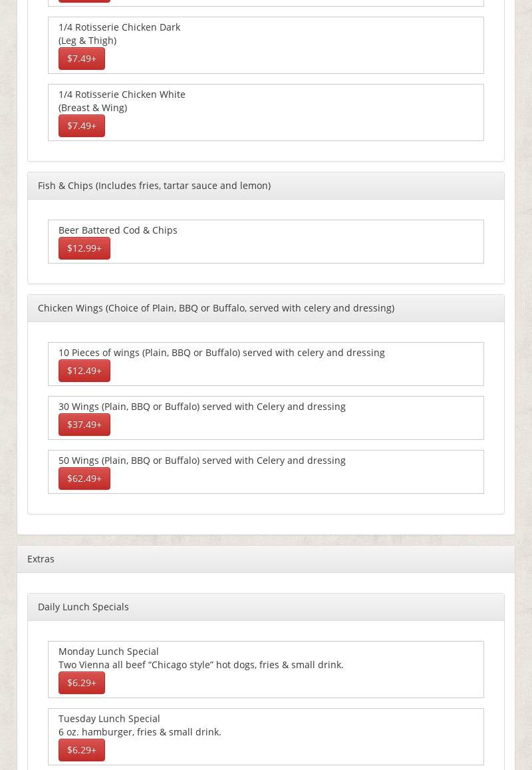The width and height of the screenshot is (532, 770).
Task: Order Monday Lunch Special at $6.29+
Action: [81, 683]
